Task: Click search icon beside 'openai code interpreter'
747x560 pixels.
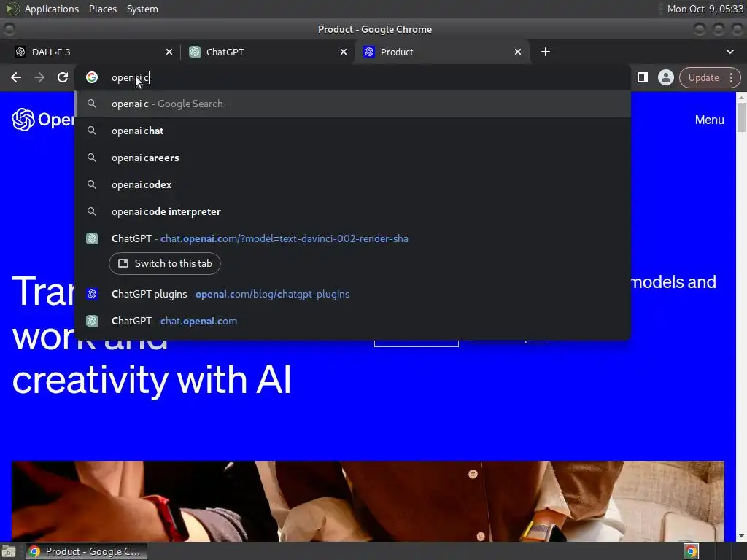Action: click(x=92, y=211)
